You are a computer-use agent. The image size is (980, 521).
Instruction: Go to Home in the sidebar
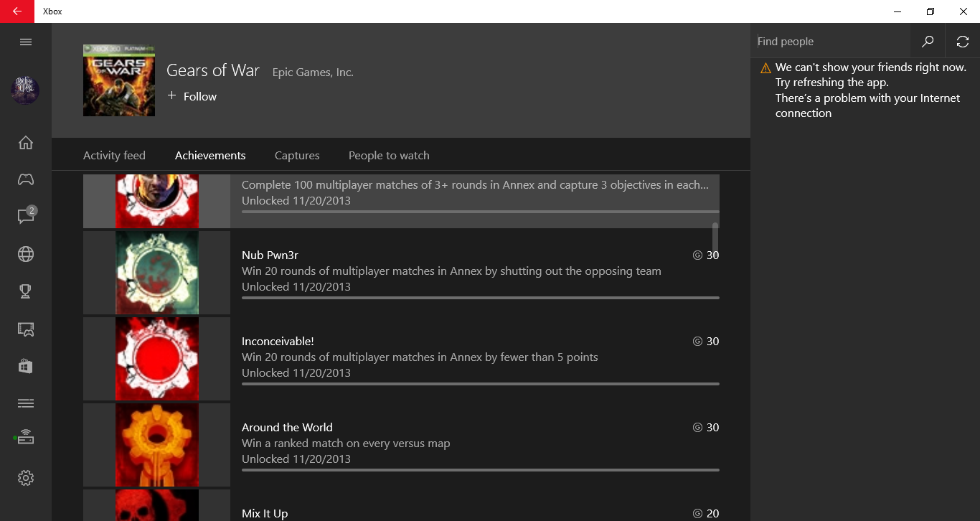(x=26, y=142)
